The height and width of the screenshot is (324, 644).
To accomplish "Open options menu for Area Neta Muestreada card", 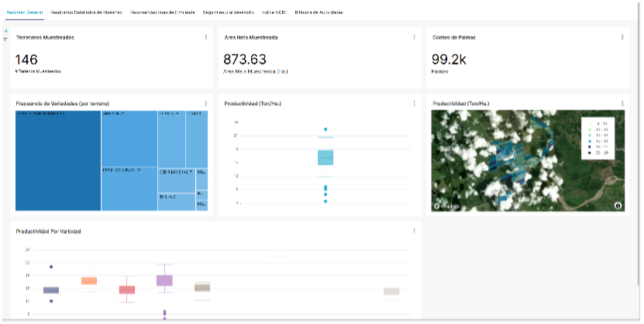I will tap(415, 37).
